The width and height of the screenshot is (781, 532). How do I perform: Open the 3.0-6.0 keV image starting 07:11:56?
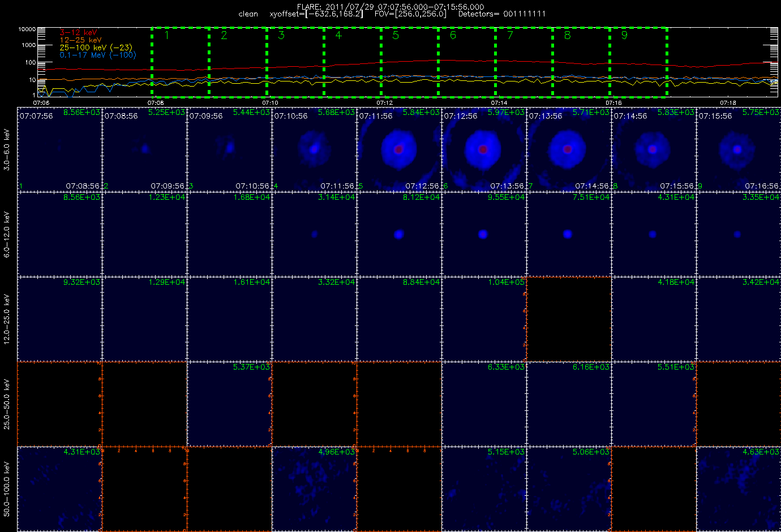click(399, 149)
